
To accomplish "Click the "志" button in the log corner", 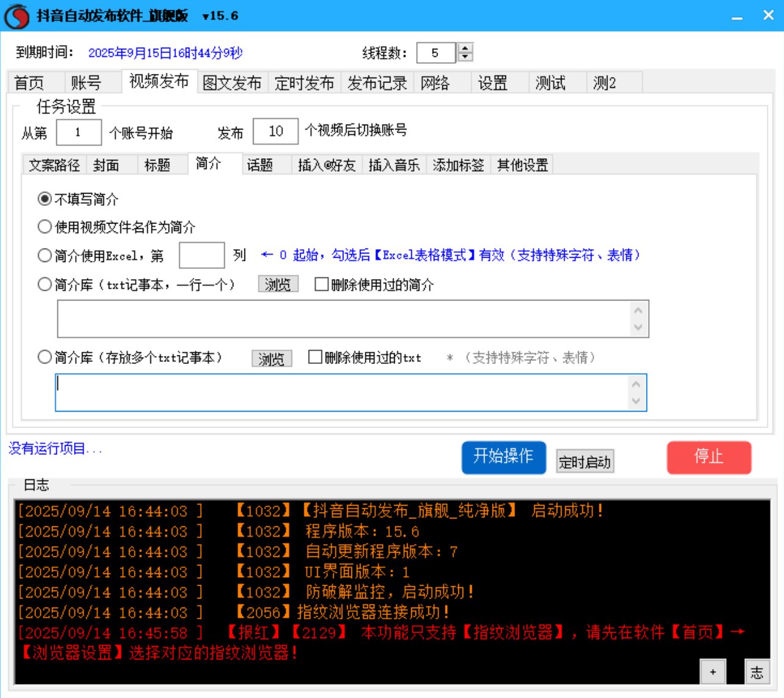I will (757, 672).
